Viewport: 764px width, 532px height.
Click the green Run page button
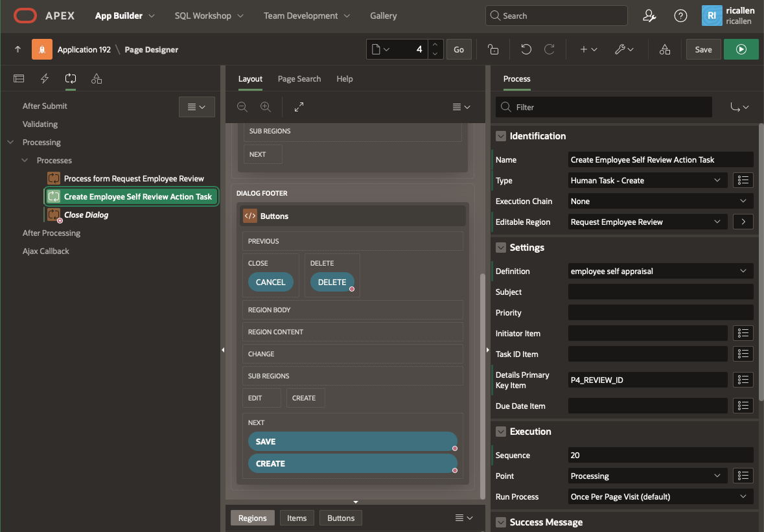pyautogui.click(x=741, y=49)
